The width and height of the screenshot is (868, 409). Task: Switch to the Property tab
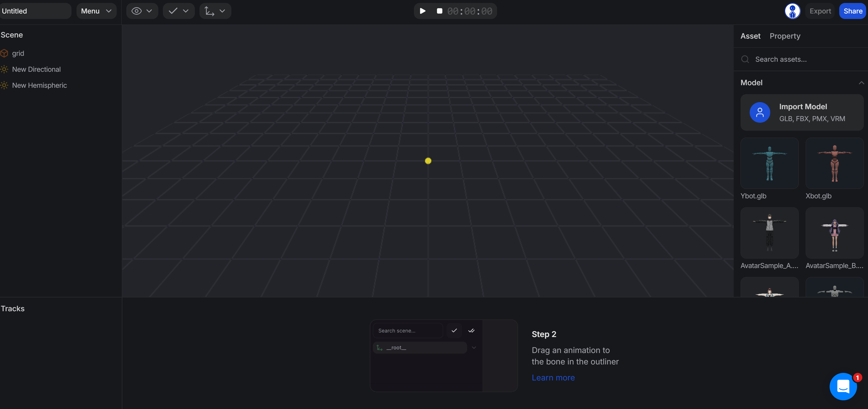point(785,36)
